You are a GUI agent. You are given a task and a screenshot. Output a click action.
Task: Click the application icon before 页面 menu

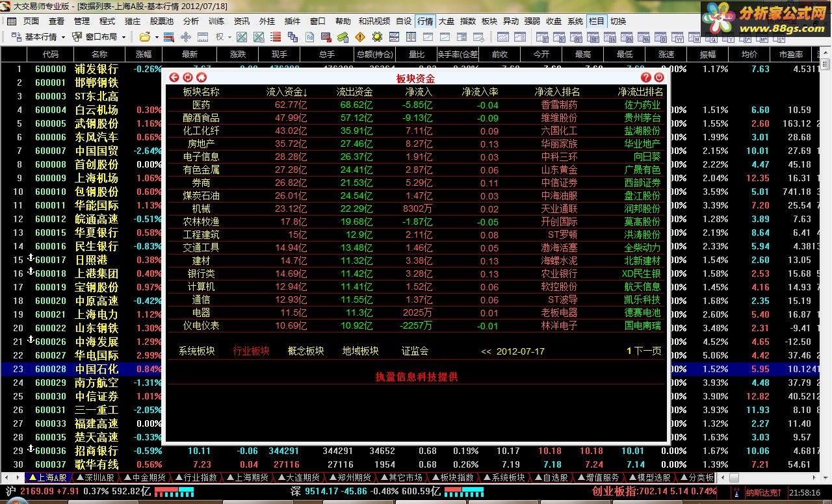pos(12,21)
